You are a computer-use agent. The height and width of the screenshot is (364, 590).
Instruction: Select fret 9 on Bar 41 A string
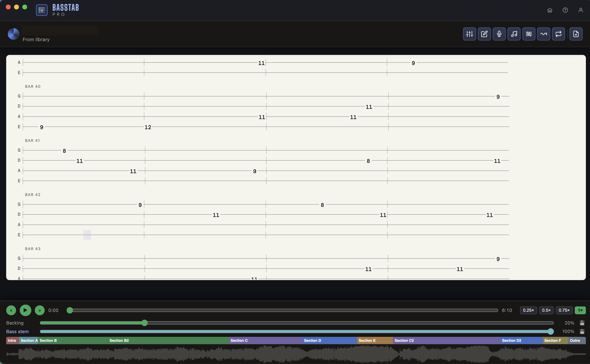255,171
